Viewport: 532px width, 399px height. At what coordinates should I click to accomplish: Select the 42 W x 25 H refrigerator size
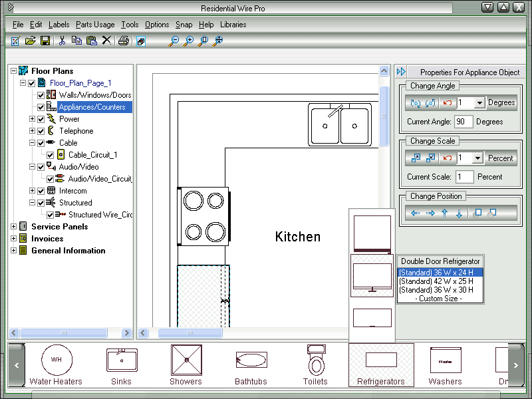[x=436, y=281]
